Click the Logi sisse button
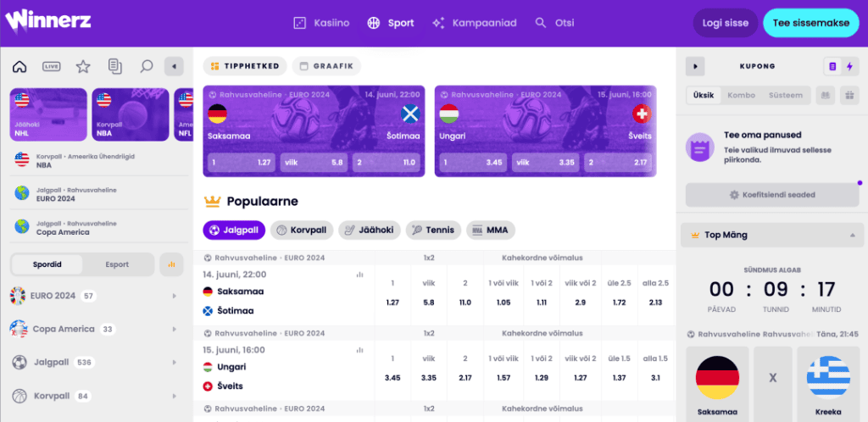The width and height of the screenshot is (868, 422). tap(726, 23)
